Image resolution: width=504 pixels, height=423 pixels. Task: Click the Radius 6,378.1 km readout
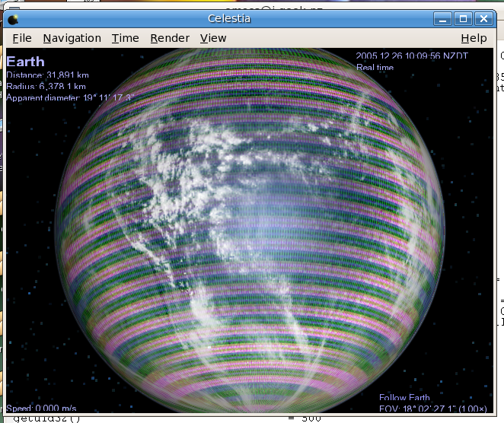[x=47, y=86]
